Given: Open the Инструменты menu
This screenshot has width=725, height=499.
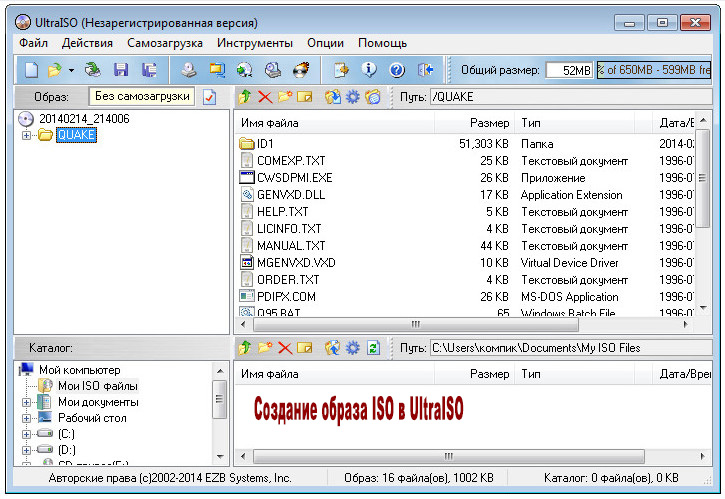Looking at the screenshot, I should point(255,43).
